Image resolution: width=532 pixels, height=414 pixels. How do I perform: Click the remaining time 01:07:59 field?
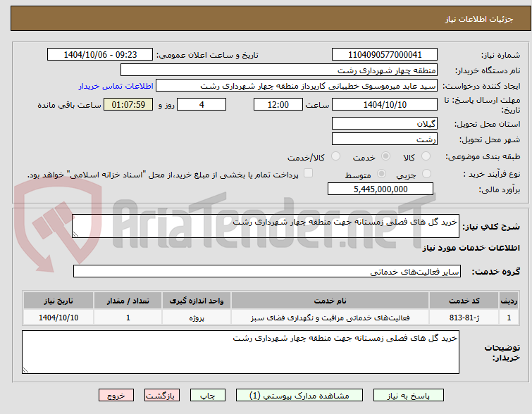pyautogui.click(x=128, y=104)
